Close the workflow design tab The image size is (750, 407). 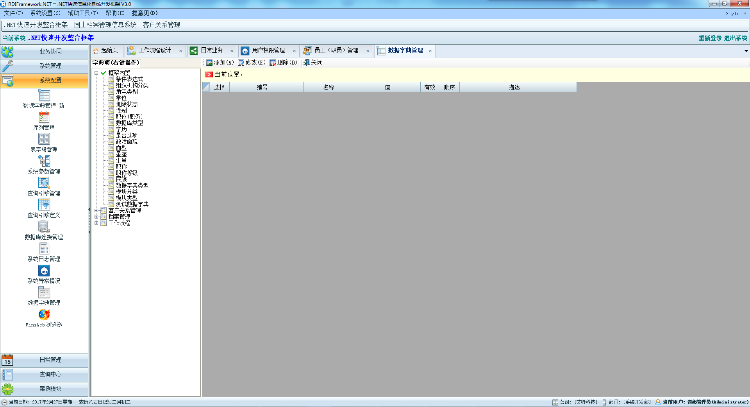pyautogui.click(x=181, y=51)
